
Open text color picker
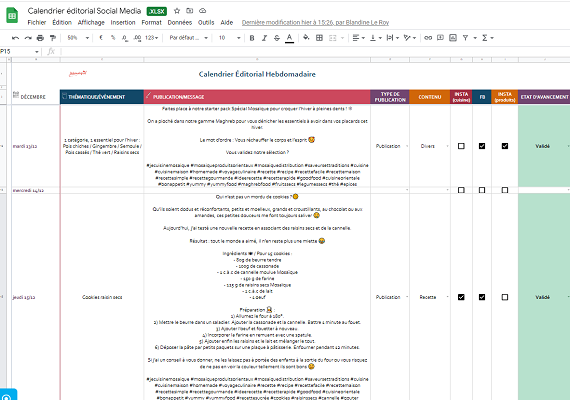[x=289, y=38]
